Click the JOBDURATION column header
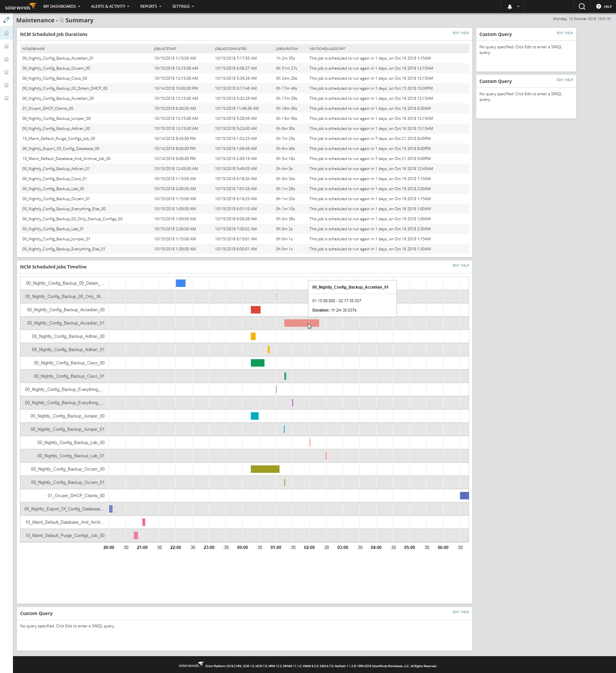Image resolution: width=616 pixels, height=673 pixels. (x=287, y=49)
